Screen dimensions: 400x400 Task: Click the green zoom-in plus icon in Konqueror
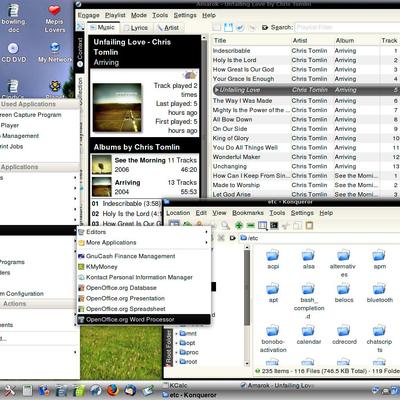239,226
